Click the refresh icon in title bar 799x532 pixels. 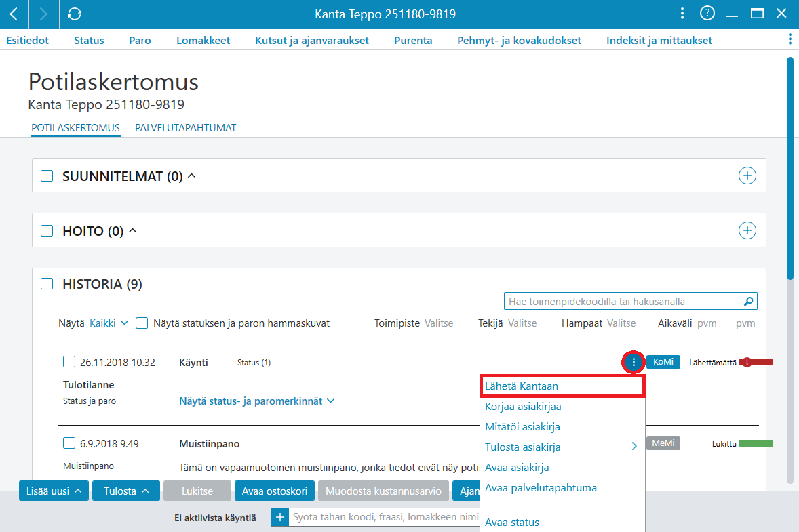pyautogui.click(x=75, y=14)
